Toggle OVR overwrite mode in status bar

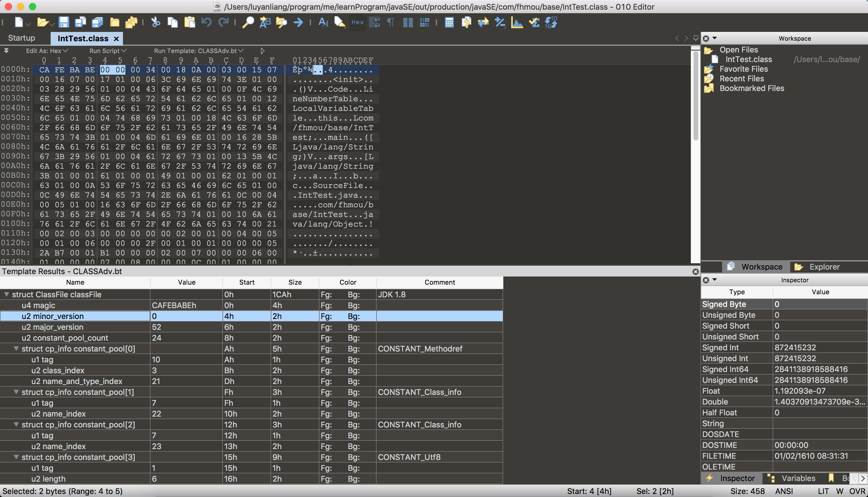pyautogui.click(x=857, y=491)
